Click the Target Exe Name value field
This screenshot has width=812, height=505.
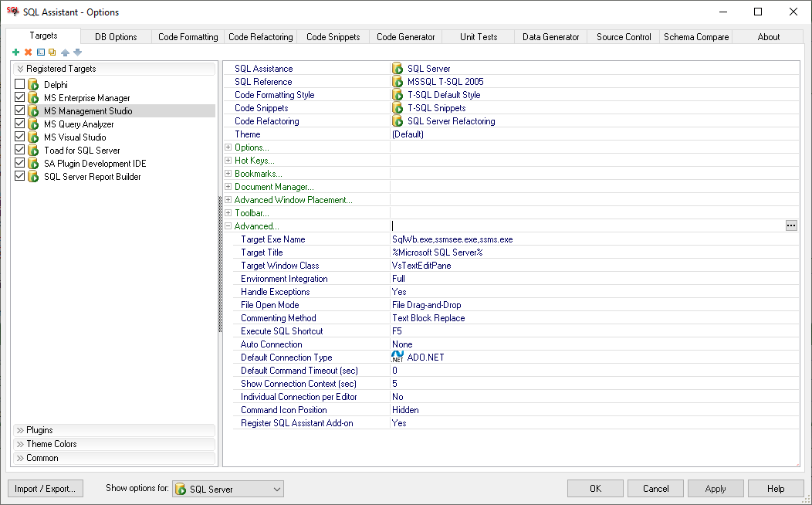click(x=594, y=239)
